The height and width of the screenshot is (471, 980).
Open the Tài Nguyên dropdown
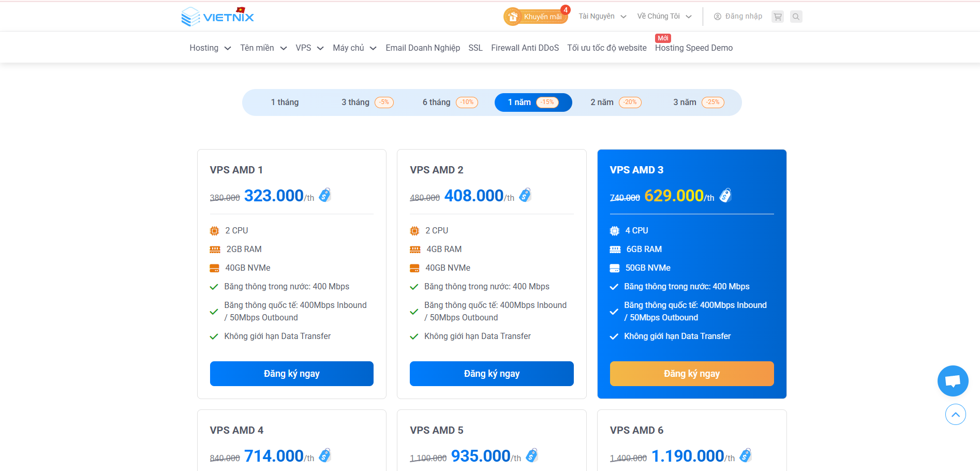click(x=602, y=17)
